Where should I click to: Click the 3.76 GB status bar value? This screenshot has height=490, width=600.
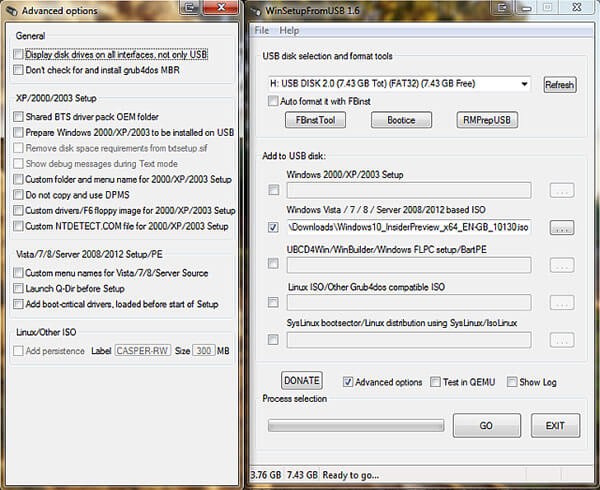(266, 475)
